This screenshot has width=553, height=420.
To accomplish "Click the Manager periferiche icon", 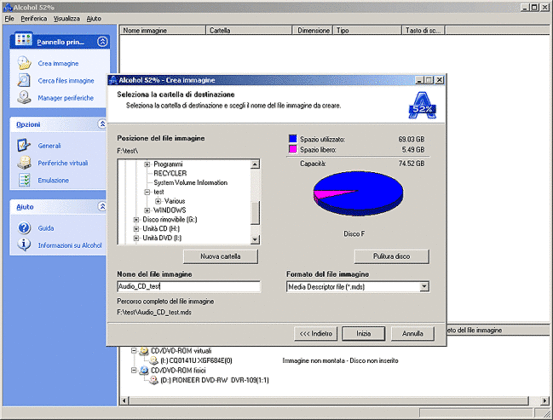I will coord(24,97).
